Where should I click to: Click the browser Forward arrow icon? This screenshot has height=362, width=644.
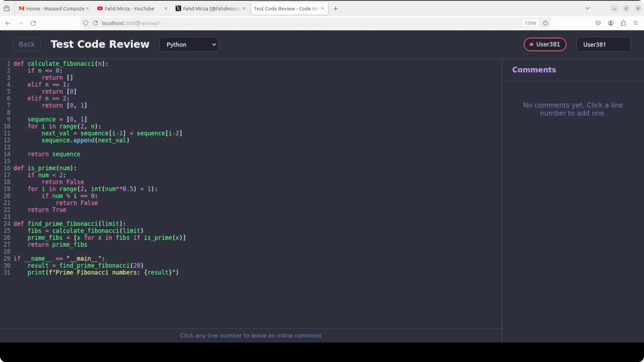point(20,23)
